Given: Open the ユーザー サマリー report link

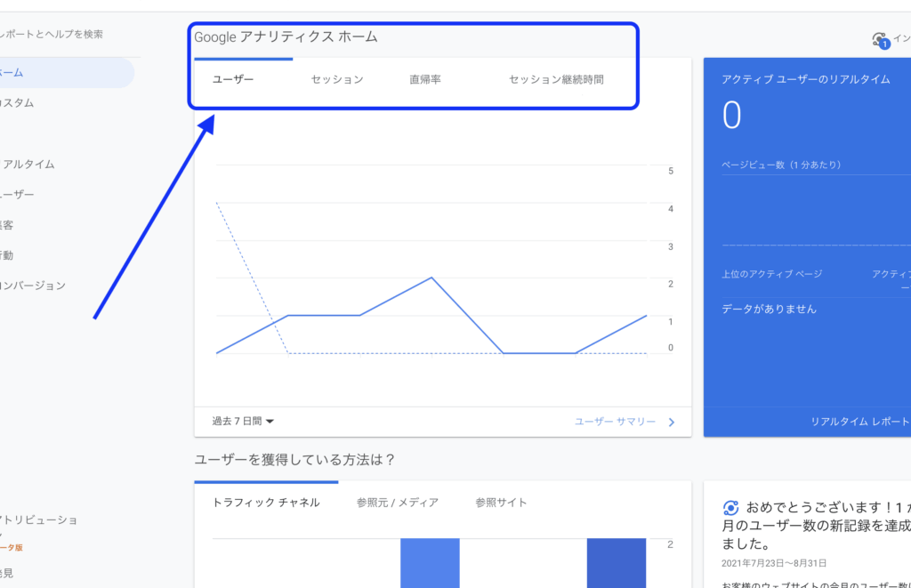Looking at the screenshot, I should tap(615, 422).
